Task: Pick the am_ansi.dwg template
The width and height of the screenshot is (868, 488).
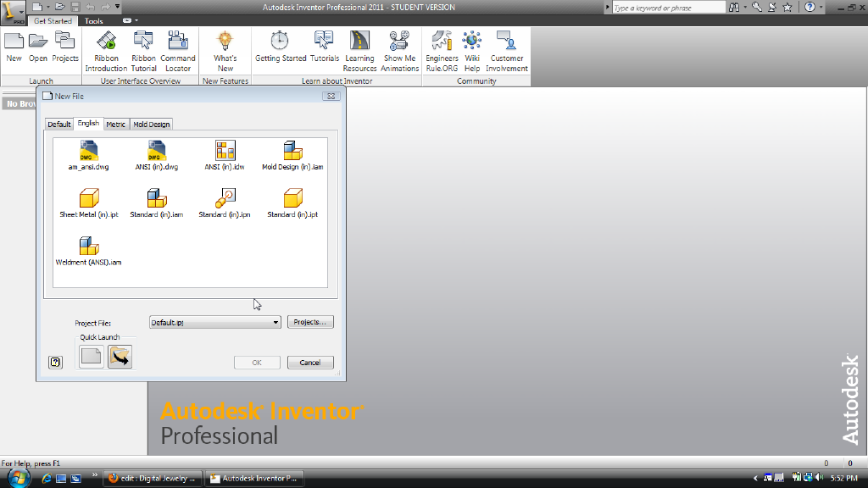Action: [x=88, y=152]
